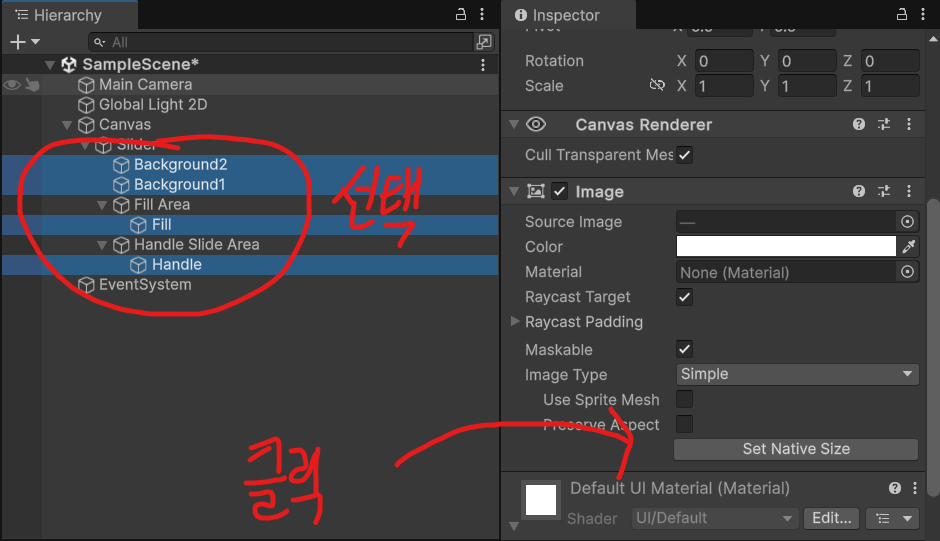Screen dimensions: 940x541
Task: Open Source Image object picker
Action: [x=908, y=222]
